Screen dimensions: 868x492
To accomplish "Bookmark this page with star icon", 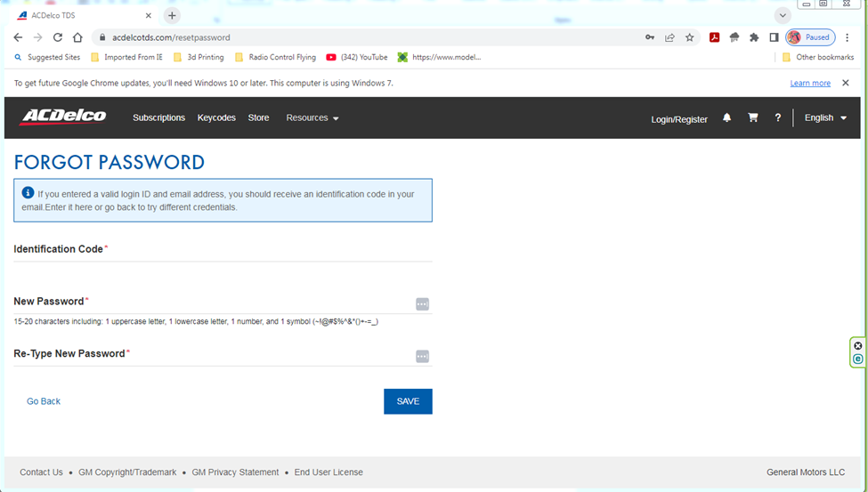I will pyautogui.click(x=689, y=37).
